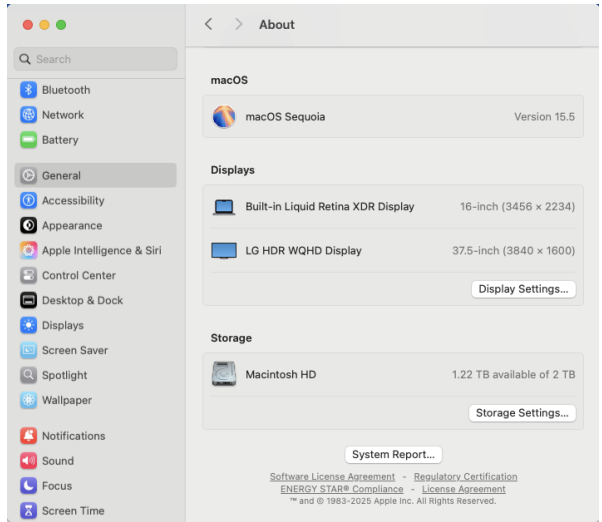
Task: Select Control Center label in sidebar
Action: coord(79,276)
